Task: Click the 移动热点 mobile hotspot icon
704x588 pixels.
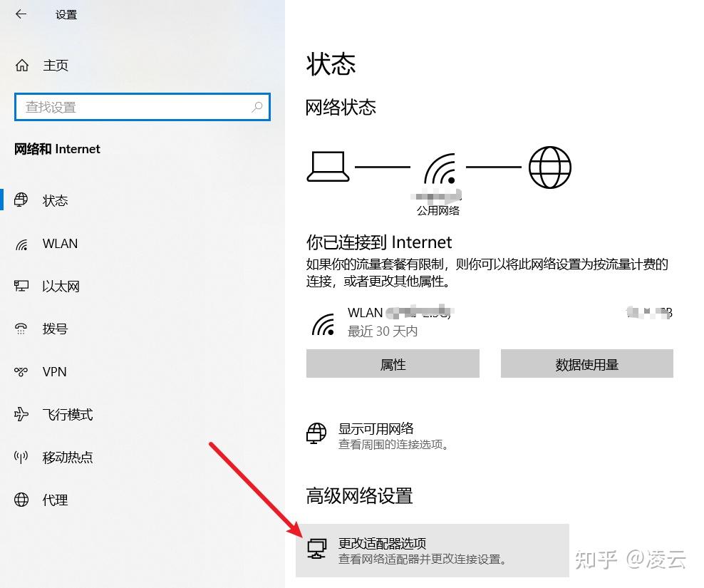Action: coord(21,457)
